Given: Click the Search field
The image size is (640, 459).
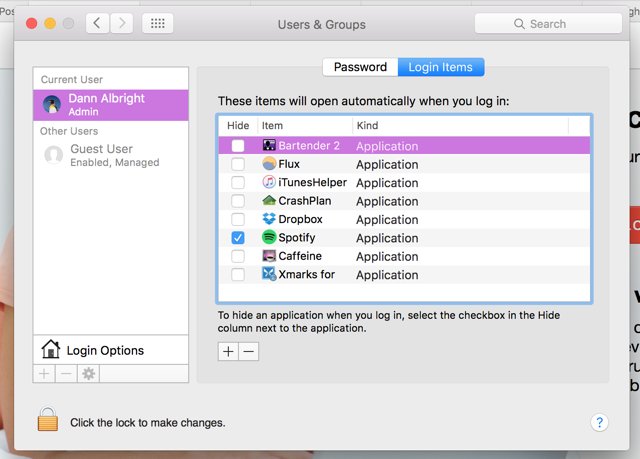Looking at the screenshot, I should point(547,23).
